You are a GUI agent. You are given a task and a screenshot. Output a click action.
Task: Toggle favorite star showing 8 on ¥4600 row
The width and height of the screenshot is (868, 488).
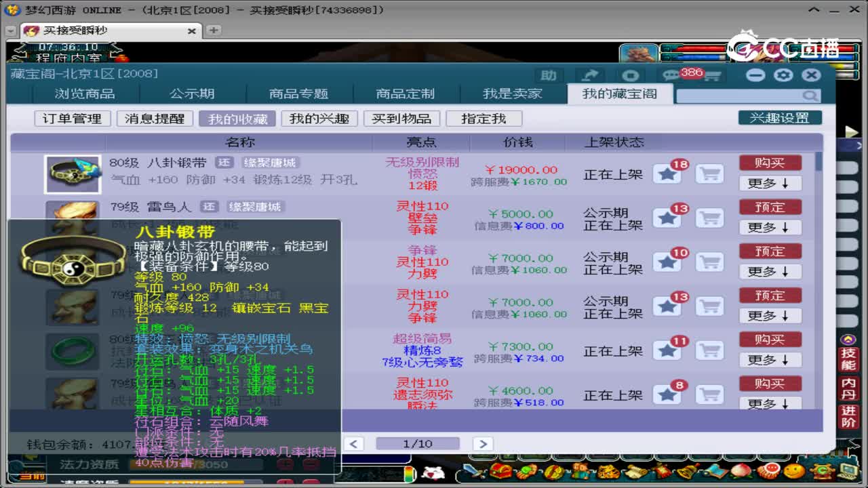(668, 394)
